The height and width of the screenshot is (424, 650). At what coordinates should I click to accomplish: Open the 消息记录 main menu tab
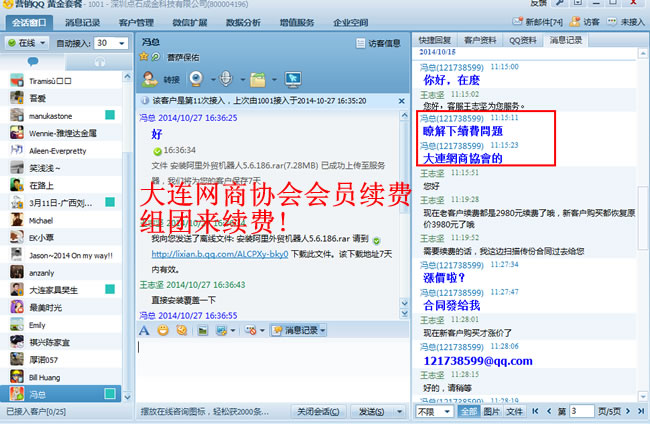82,22
